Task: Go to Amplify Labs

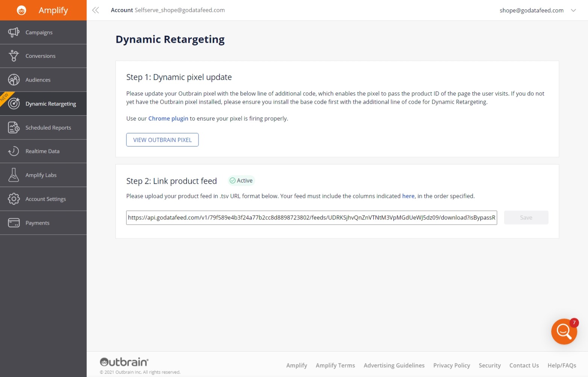Action: point(43,175)
